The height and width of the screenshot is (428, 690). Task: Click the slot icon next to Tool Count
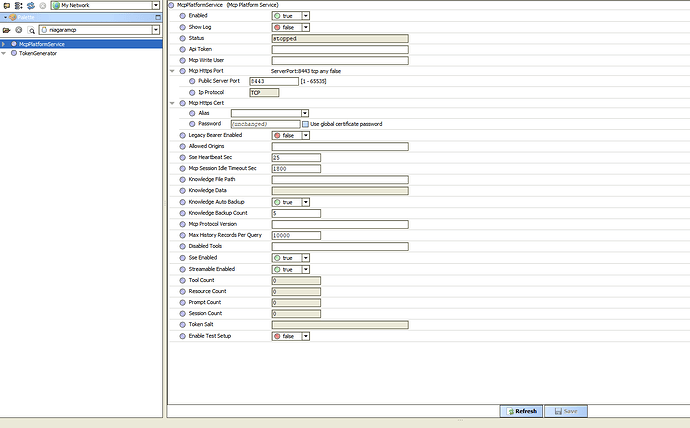tap(183, 280)
